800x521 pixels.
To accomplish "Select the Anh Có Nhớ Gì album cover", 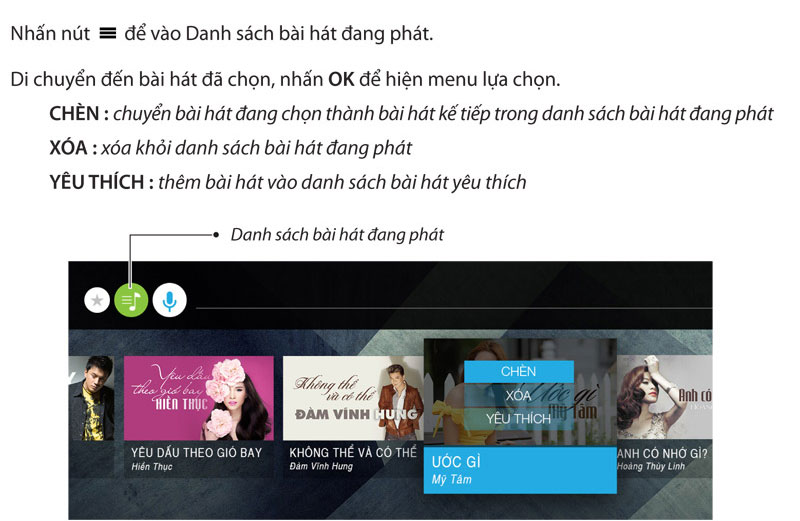I will tap(664, 398).
